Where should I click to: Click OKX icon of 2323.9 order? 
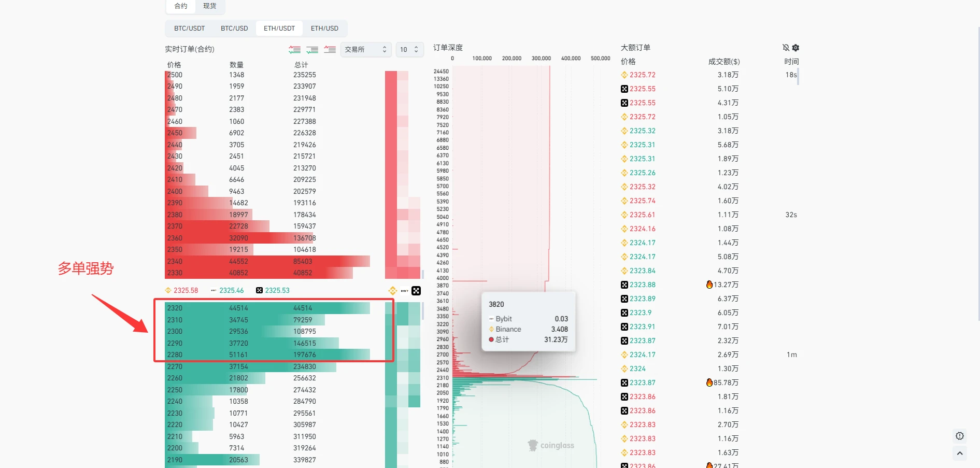tap(624, 313)
